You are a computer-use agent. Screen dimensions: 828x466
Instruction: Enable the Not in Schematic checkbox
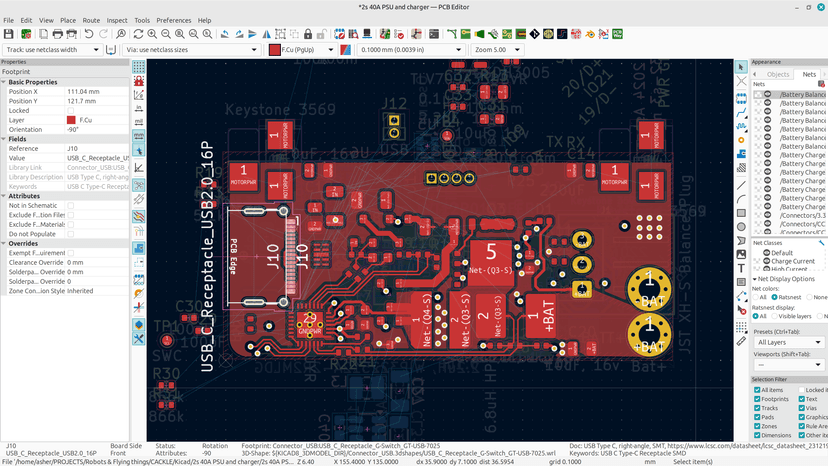tap(71, 205)
